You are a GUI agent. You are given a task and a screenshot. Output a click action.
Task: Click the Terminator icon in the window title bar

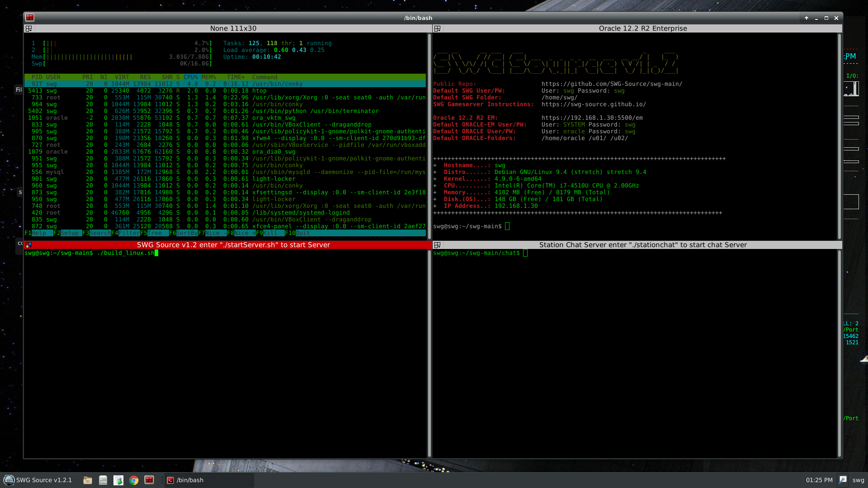coord(30,18)
